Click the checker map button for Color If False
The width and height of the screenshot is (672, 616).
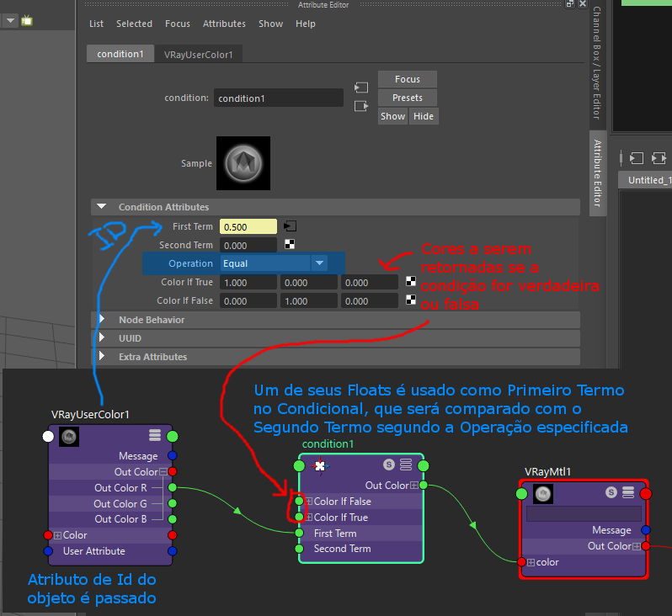(x=412, y=300)
